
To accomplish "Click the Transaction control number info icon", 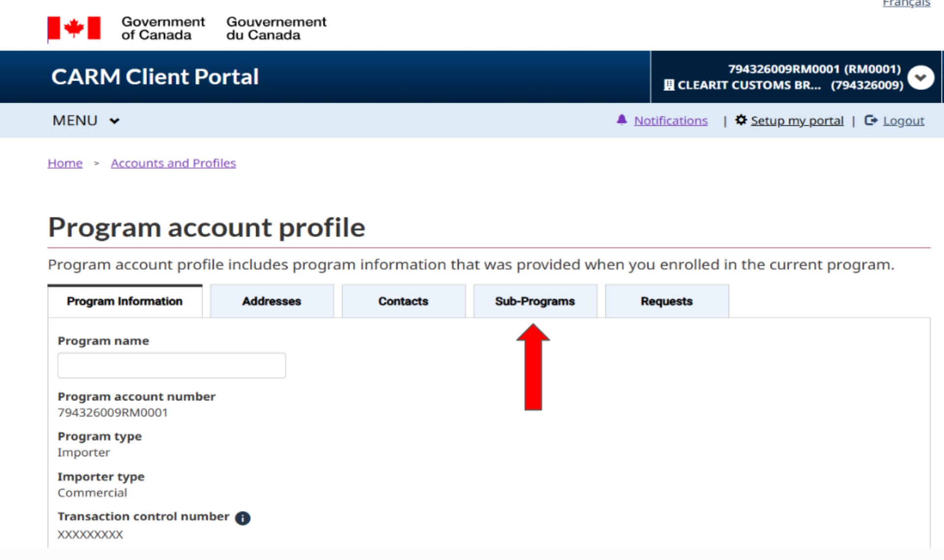I will tap(242, 518).
